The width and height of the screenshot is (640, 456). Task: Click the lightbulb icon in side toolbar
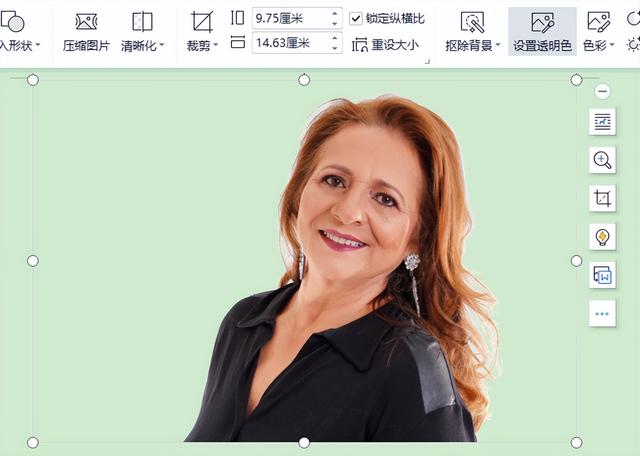[602, 237]
